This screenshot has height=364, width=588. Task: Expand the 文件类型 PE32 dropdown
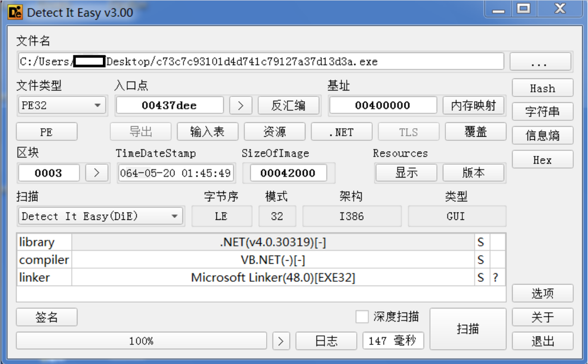62,106
